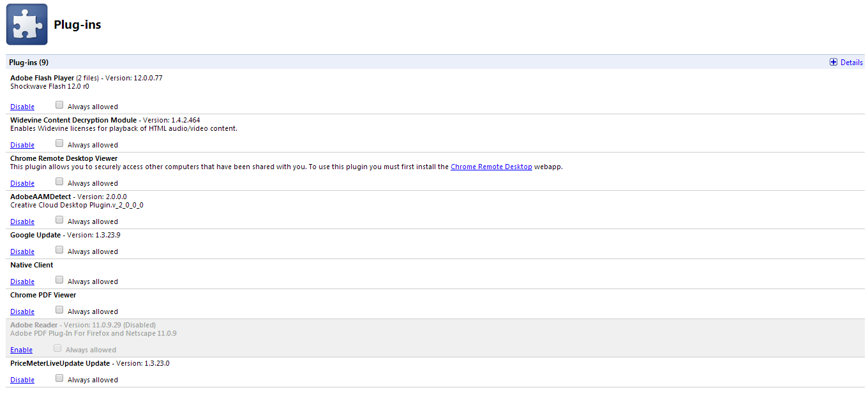
Task: Enable the Adobe Reader plug-in
Action: click(21, 350)
